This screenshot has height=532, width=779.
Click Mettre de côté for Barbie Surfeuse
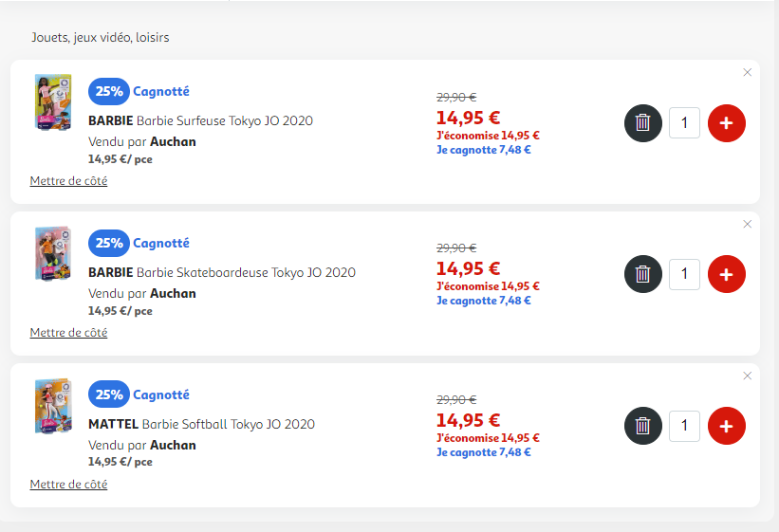[x=68, y=181]
